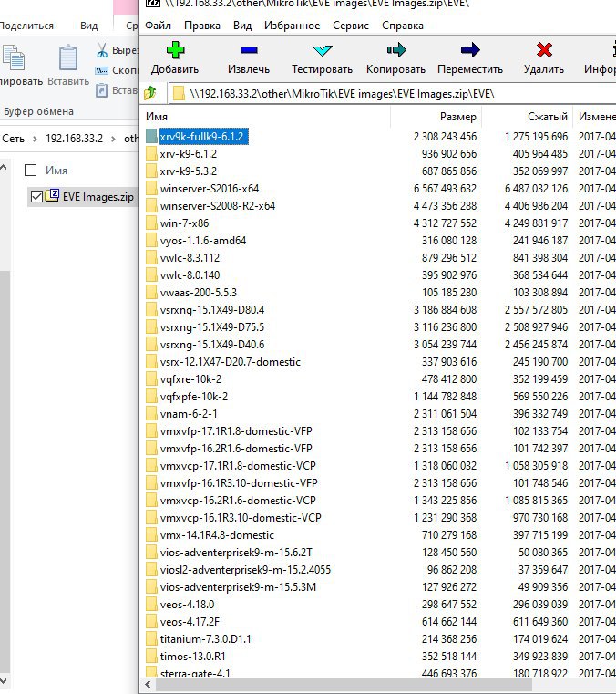Image resolution: width=616 pixels, height=694 pixels.
Task: Uncheck the EVE Images.zip checkbox
Action: click(x=36, y=196)
